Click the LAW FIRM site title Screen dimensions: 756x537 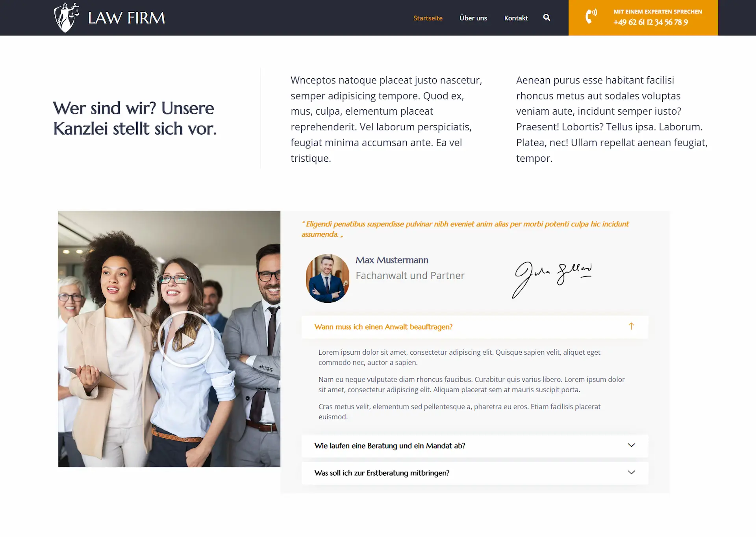tap(126, 18)
